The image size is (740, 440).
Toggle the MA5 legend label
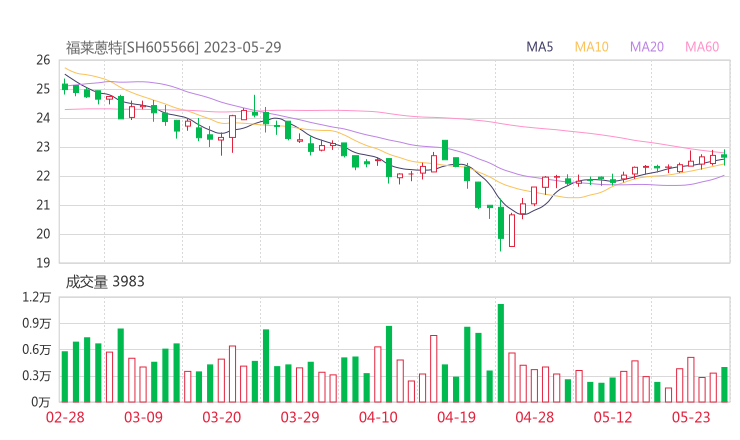pos(540,46)
